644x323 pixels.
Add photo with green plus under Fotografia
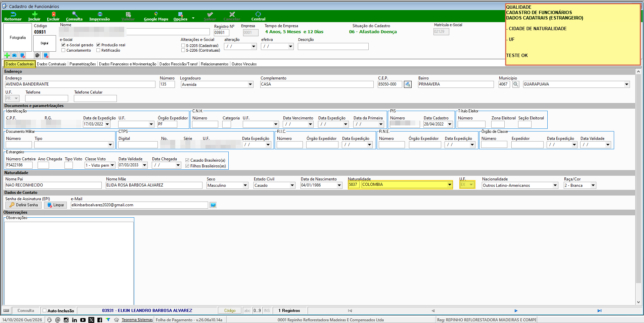pos(7,55)
